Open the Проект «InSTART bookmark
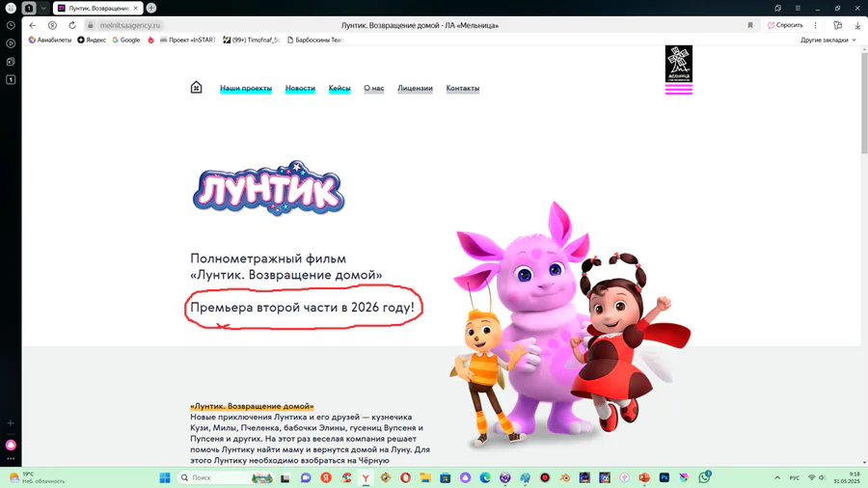 [188, 40]
